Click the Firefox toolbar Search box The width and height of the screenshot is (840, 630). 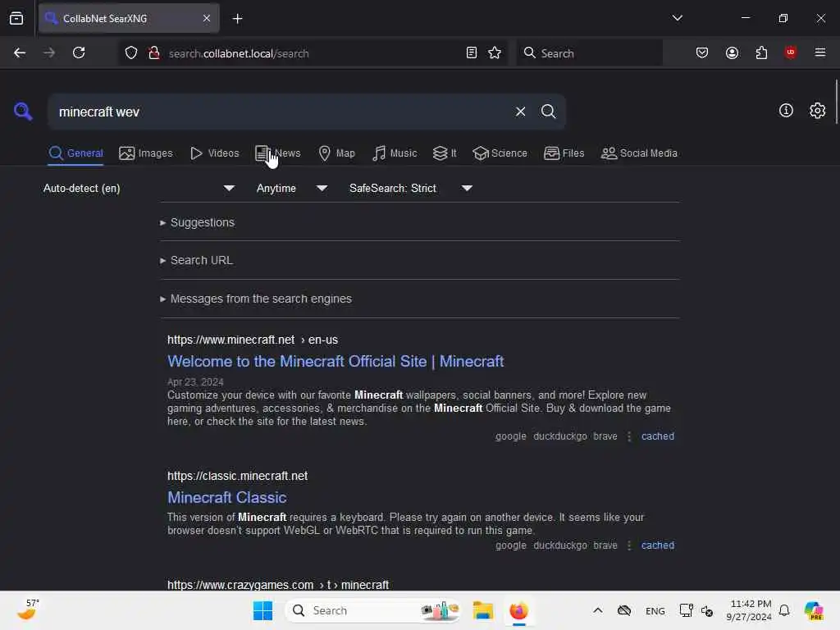[x=589, y=53]
